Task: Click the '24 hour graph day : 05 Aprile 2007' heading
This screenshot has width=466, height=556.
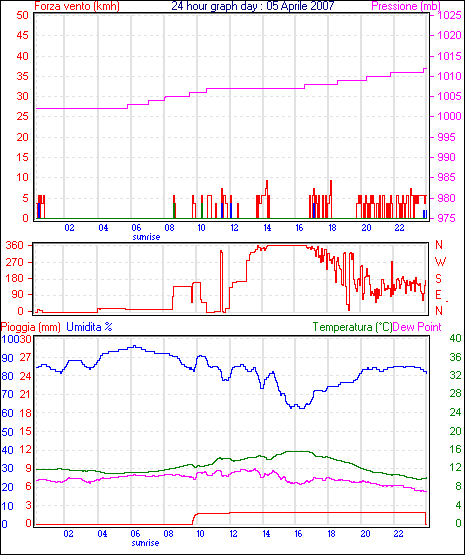Action: pos(253,6)
